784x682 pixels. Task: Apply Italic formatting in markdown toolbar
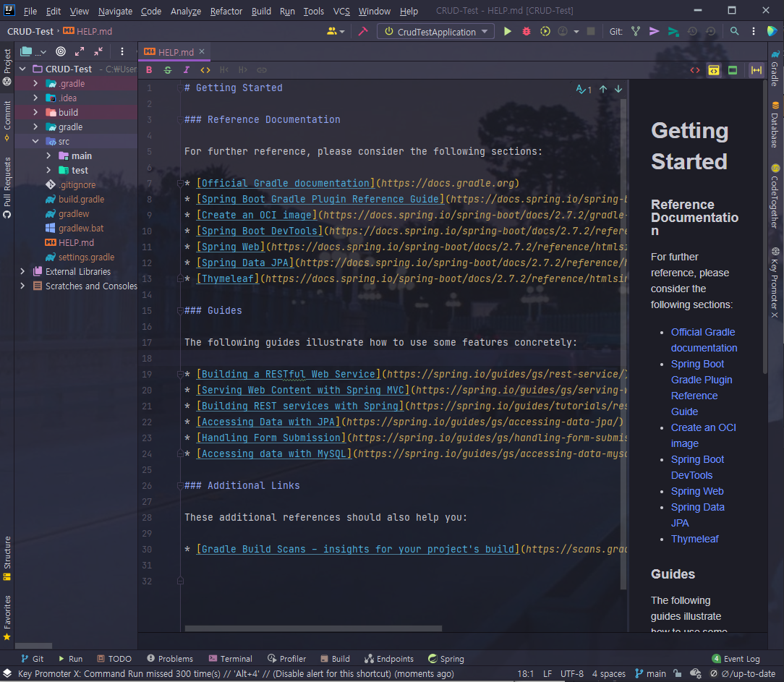[x=186, y=70]
